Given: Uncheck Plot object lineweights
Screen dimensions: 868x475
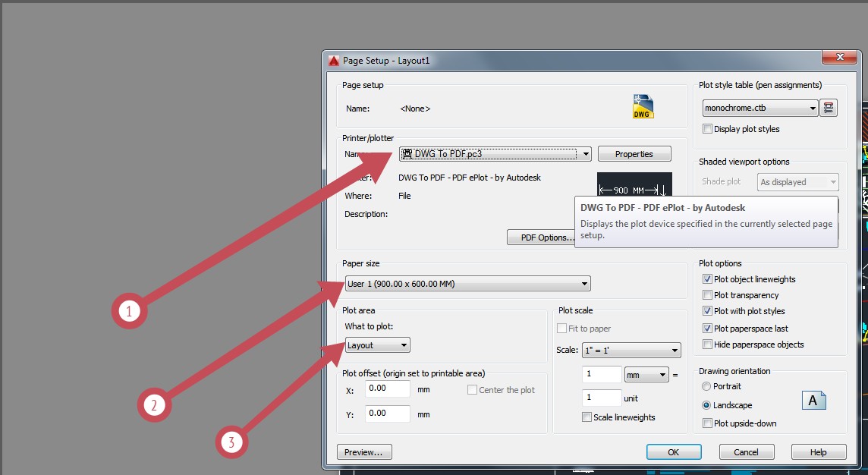Looking at the screenshot, I should (x=707, y=279).
